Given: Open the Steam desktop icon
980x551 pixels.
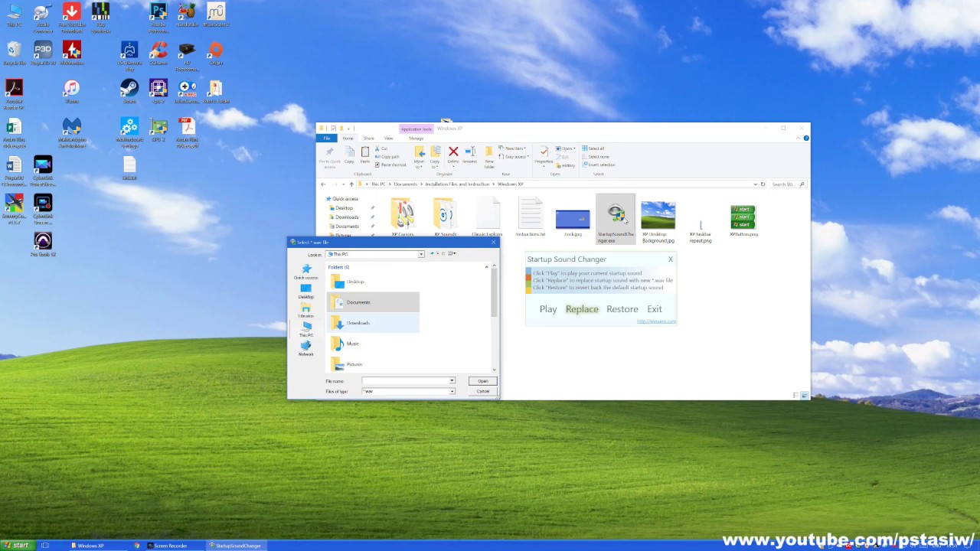Looking at the screenshot, I should (x=129, y=91).
